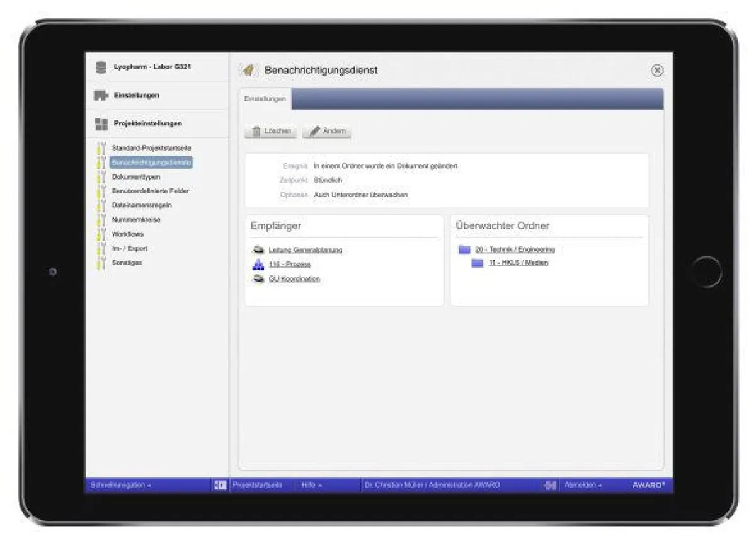Open the Leitung Generalplanung recipient link
The image size is (756, 548).
click(305, 250)
